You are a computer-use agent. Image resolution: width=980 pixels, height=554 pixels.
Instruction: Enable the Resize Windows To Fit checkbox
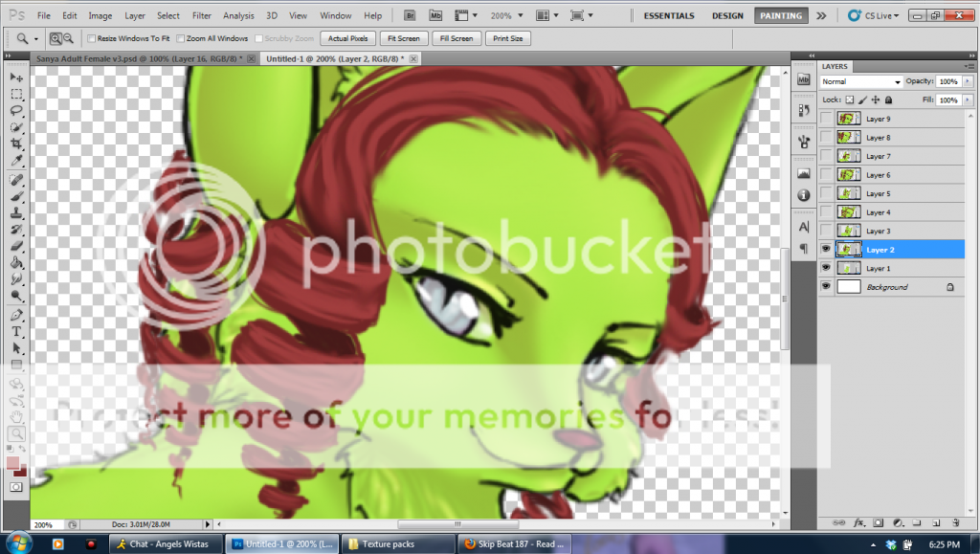[92, 38]
